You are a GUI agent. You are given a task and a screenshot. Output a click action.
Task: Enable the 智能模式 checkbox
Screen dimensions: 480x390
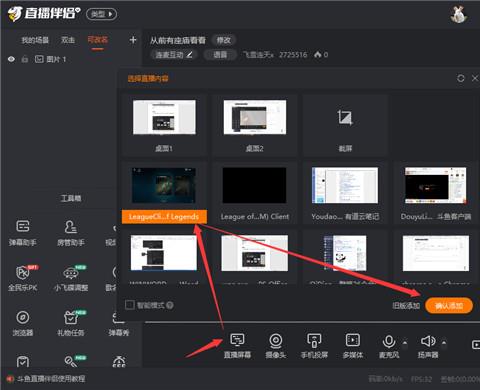point(130,305)
